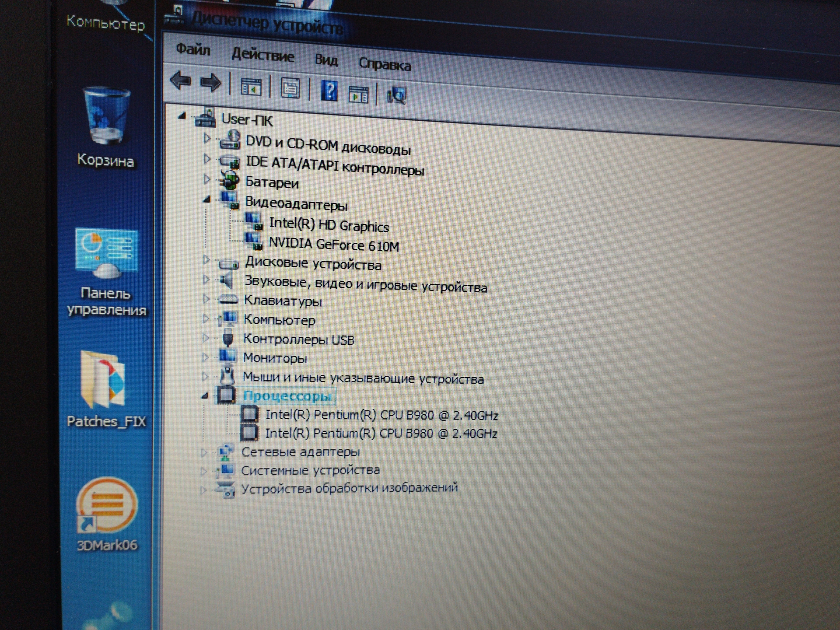Collapse the User-ПК root node
The image size is (840, 630).
pyautogui.click(x=182, y=116)
